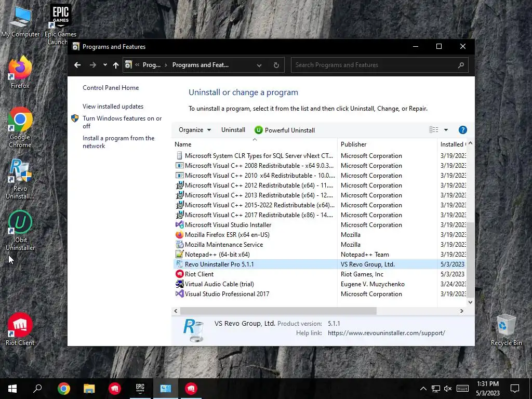Open Recycle Bin on desktop
This screenshot has height=399, width=532.
[506, 330]
